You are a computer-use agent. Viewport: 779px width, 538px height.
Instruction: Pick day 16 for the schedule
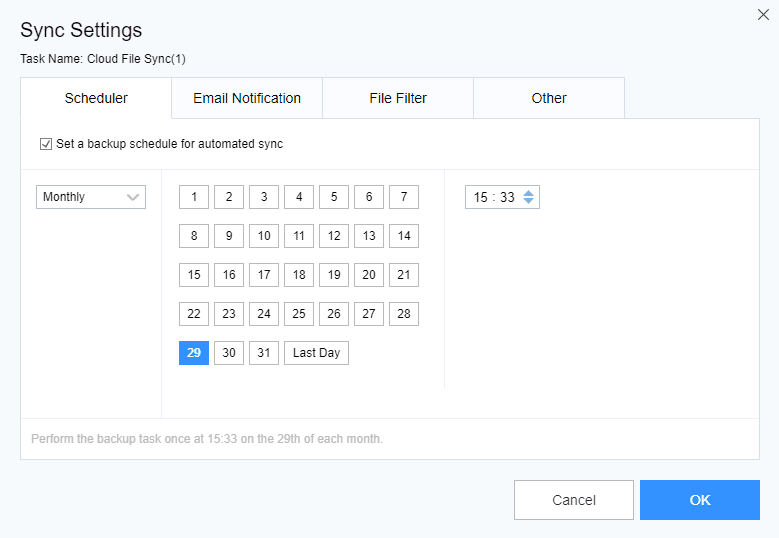(x=229, y=275)
